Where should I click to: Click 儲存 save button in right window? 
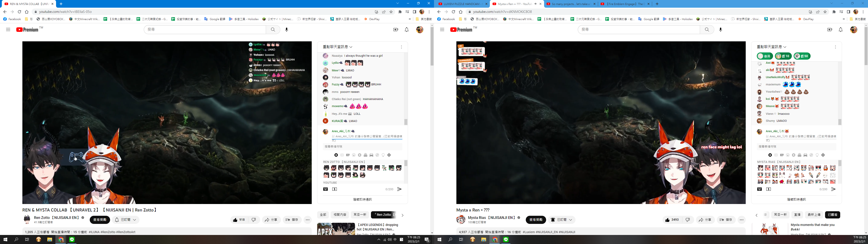click(726, 220)
